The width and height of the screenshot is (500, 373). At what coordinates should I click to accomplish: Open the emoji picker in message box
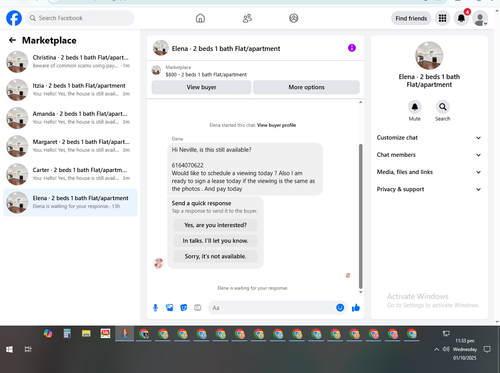coord(340,308)
